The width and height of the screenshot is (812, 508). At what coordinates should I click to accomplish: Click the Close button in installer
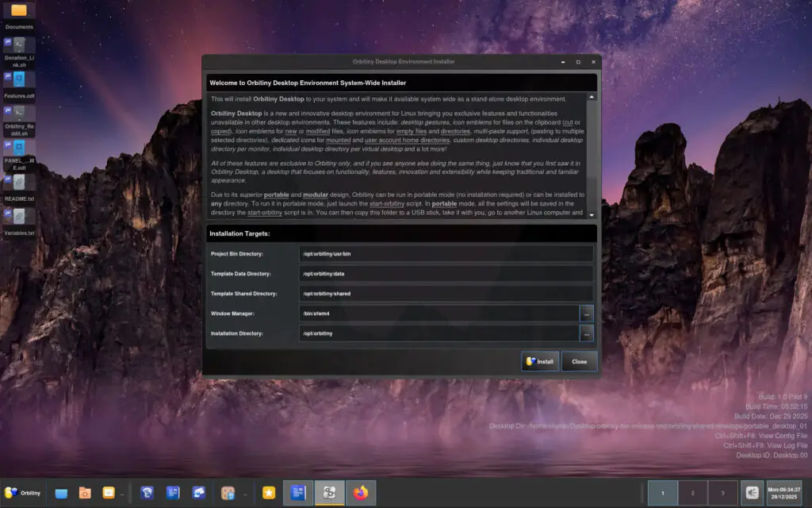580,361
